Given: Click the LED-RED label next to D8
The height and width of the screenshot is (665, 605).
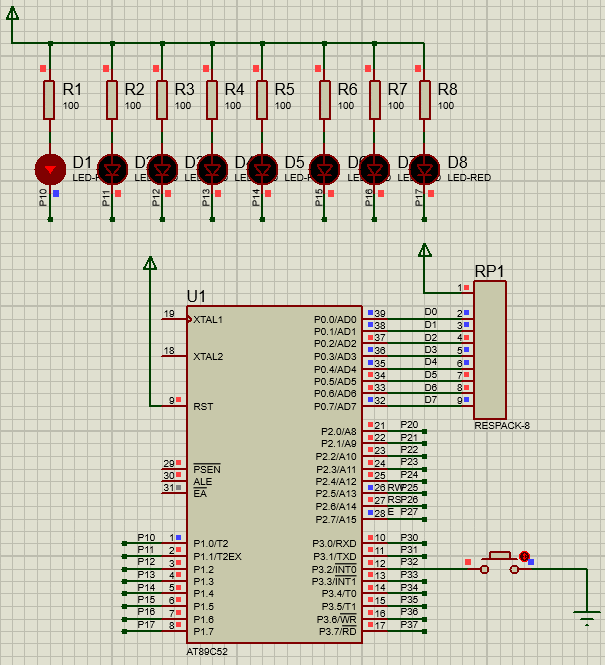Looking at the screenshot, I should point(469,178).
